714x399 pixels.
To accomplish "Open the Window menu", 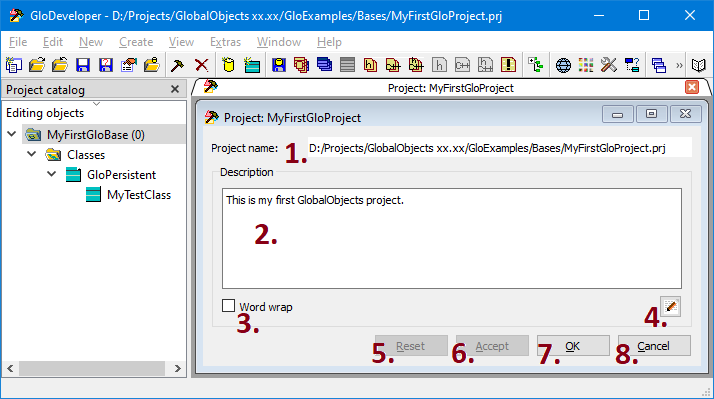I will [x=279, y=42].
